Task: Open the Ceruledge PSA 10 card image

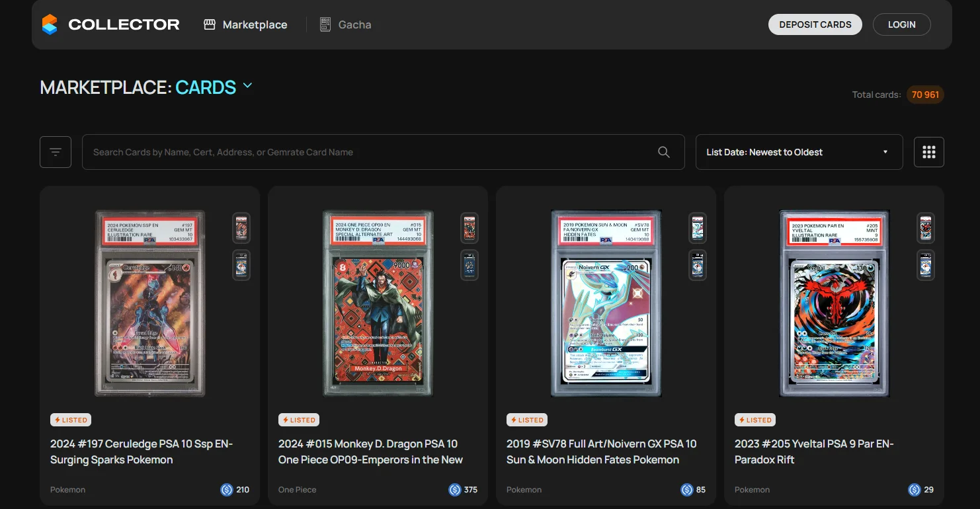Action: point(150,303)
